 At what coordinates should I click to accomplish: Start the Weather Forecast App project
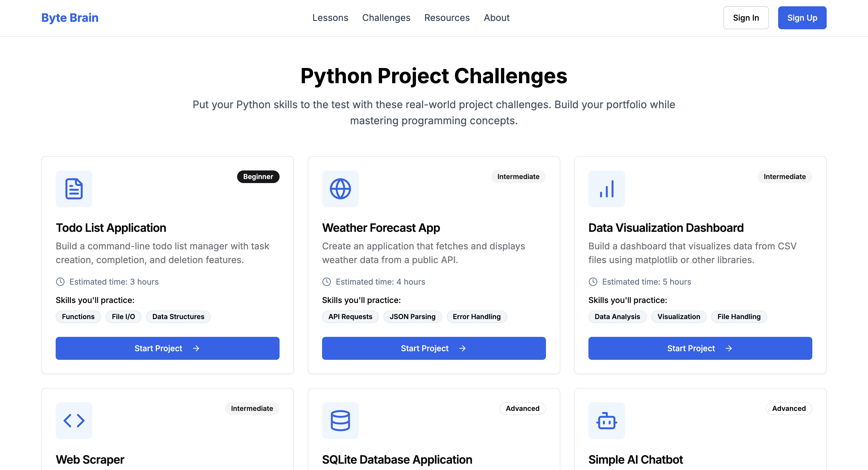(x=434, y=348)
